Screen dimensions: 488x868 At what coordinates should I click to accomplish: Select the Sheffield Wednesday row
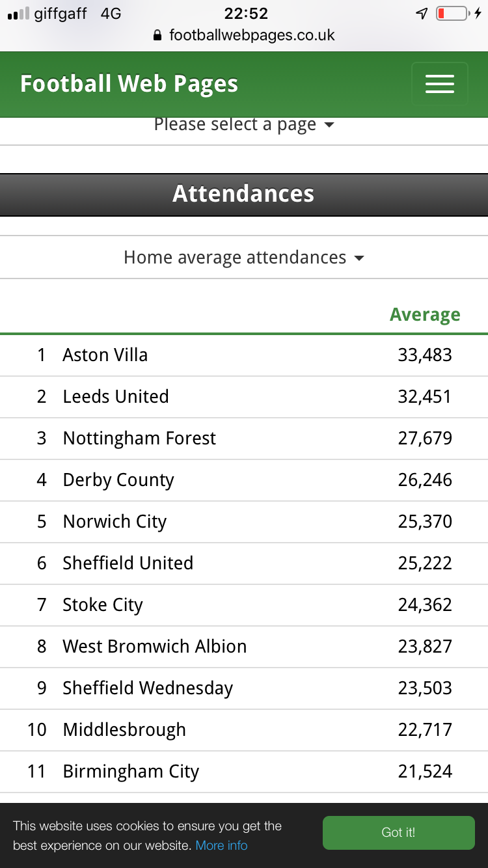click(x=244, y=688)
